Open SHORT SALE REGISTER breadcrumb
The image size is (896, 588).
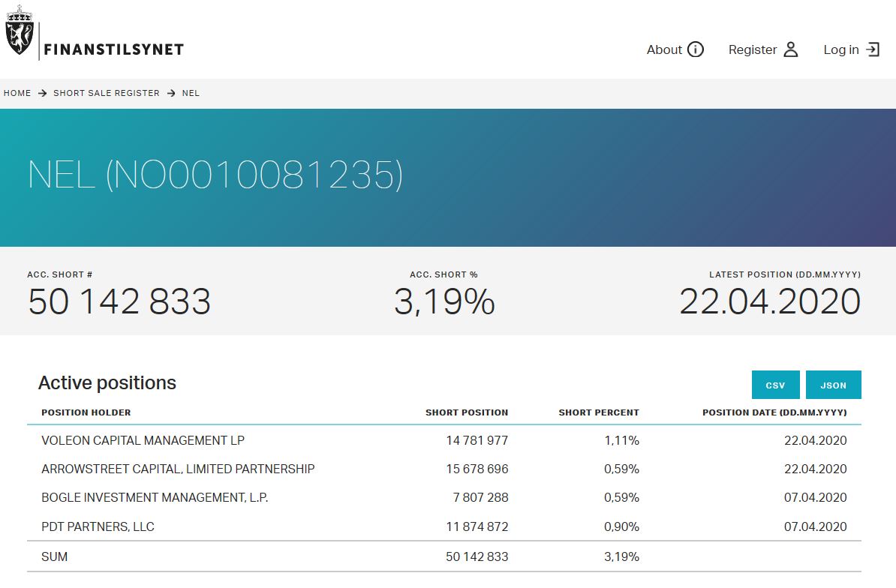(107, 93)
